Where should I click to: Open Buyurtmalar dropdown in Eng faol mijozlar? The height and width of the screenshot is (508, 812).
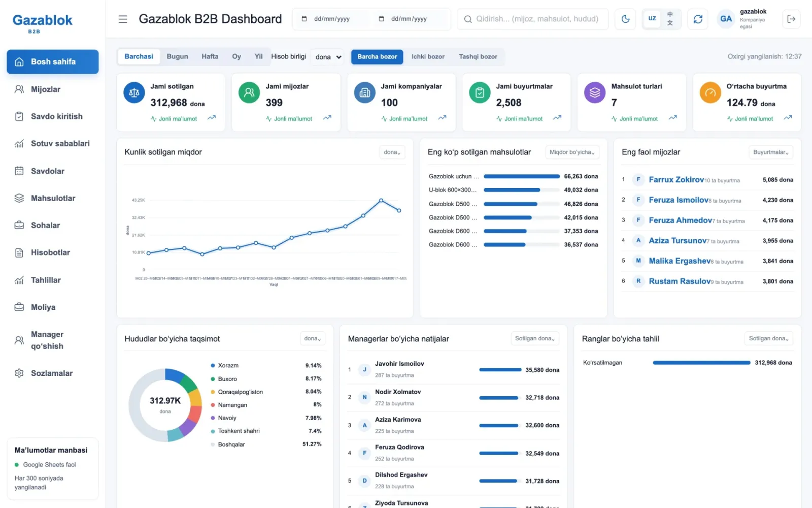click(x=770, y=152)
